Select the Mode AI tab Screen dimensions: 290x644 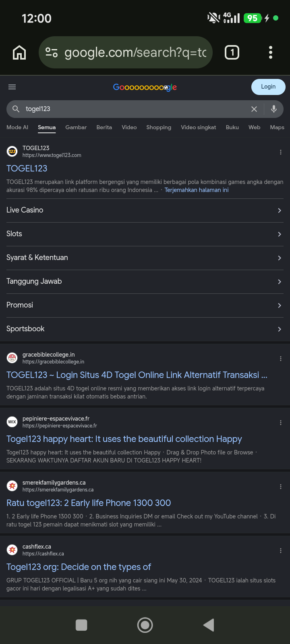(17, 127)
